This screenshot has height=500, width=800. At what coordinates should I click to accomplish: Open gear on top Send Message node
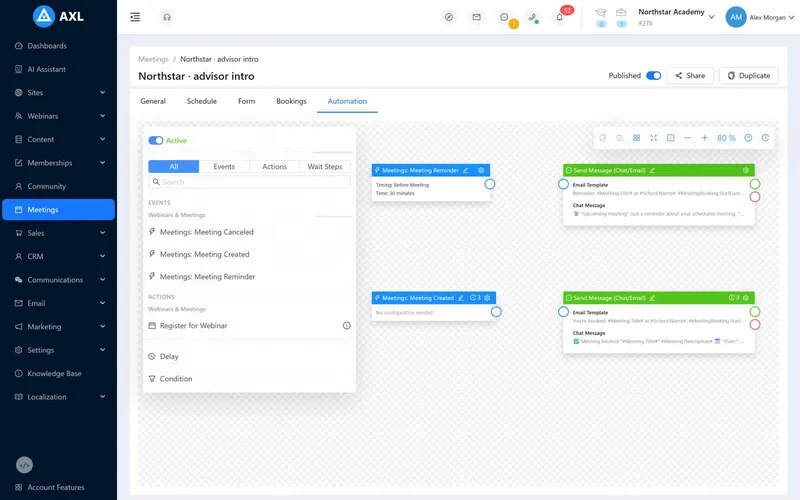[745, 170]
